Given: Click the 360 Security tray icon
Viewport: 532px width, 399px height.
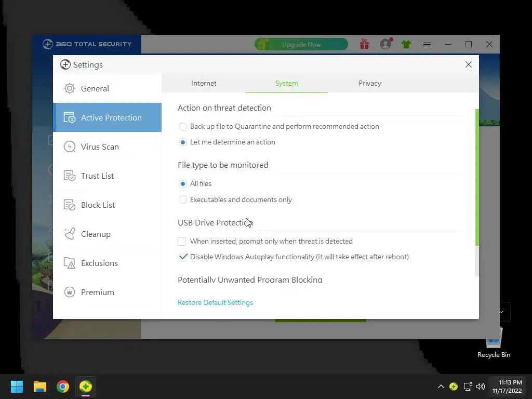Looking at the screenshot, I should click(454, 387).
